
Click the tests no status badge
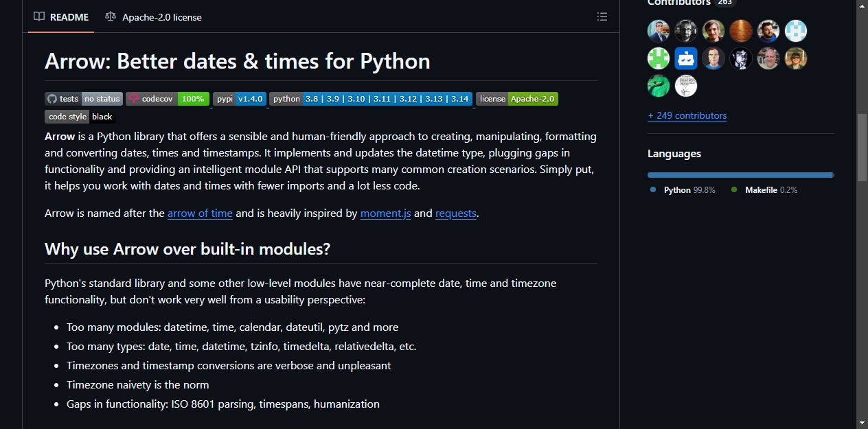pyautogui.click(x=84, y=99)
